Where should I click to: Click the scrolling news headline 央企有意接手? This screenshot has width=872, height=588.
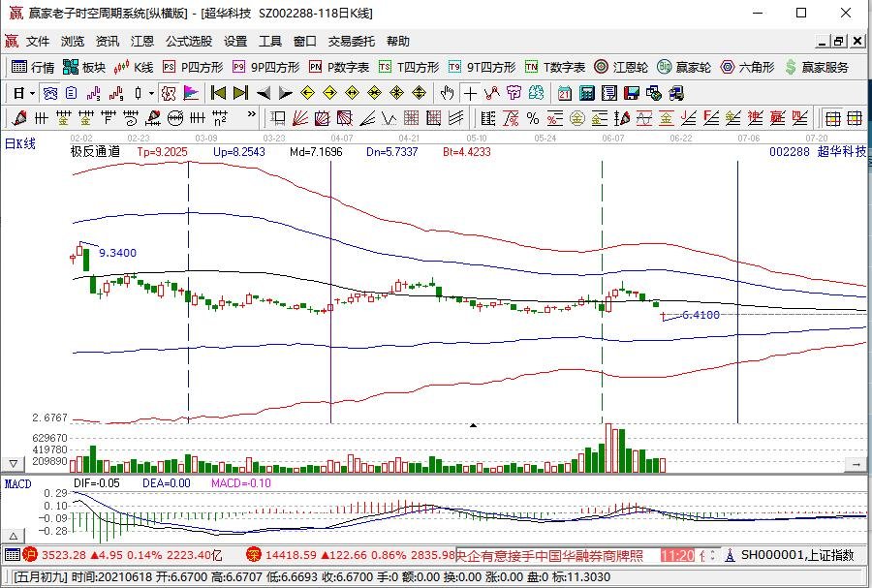click(x=550, y=555)
